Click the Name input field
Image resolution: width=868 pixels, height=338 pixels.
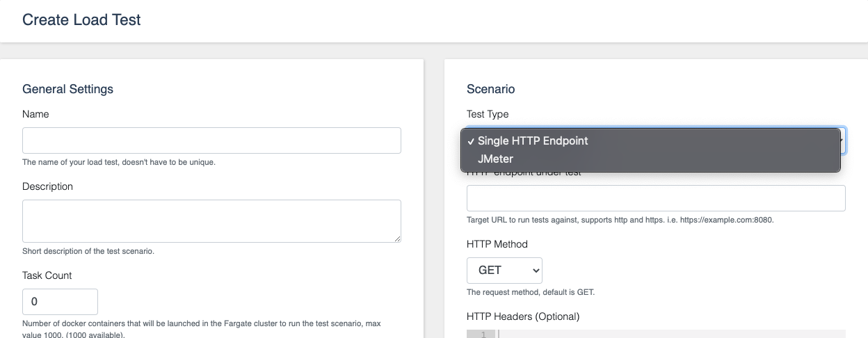[x=211, y=140]
